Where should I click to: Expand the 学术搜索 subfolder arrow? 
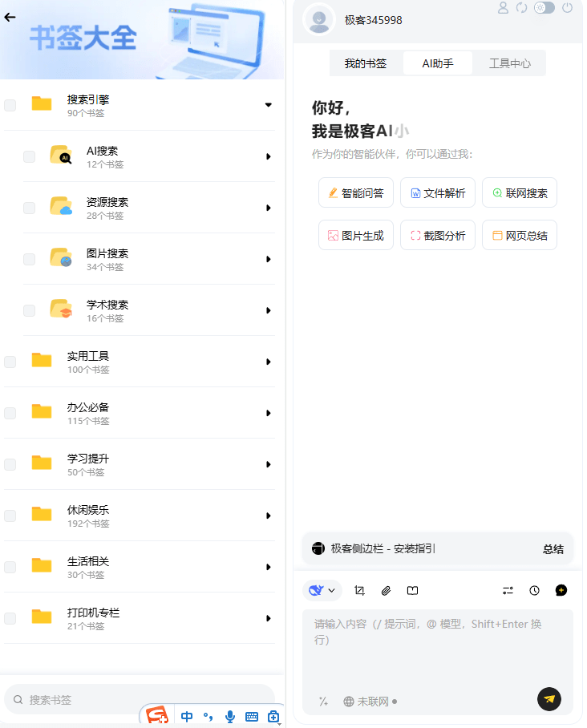coord(269,310)
